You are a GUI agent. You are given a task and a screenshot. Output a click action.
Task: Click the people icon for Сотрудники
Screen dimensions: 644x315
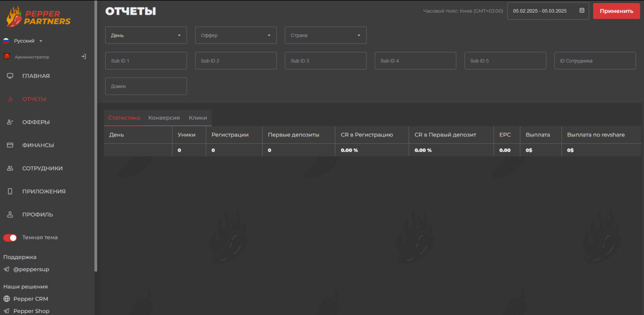tap(10, 169)
